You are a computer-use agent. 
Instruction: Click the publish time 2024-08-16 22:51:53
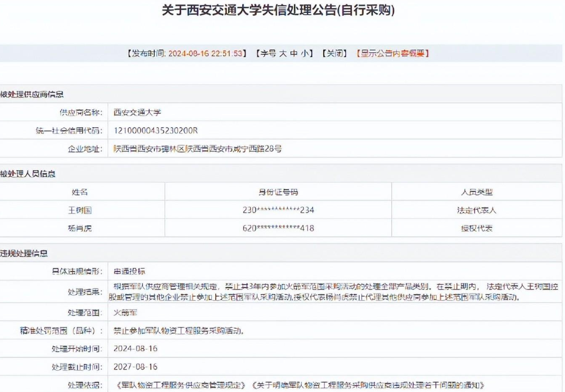(205, 53)
